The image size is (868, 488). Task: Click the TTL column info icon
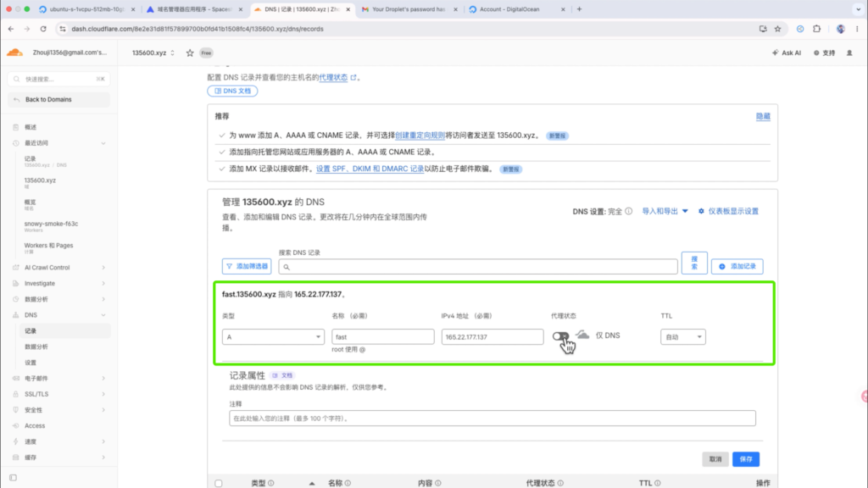tap(658, 483)
